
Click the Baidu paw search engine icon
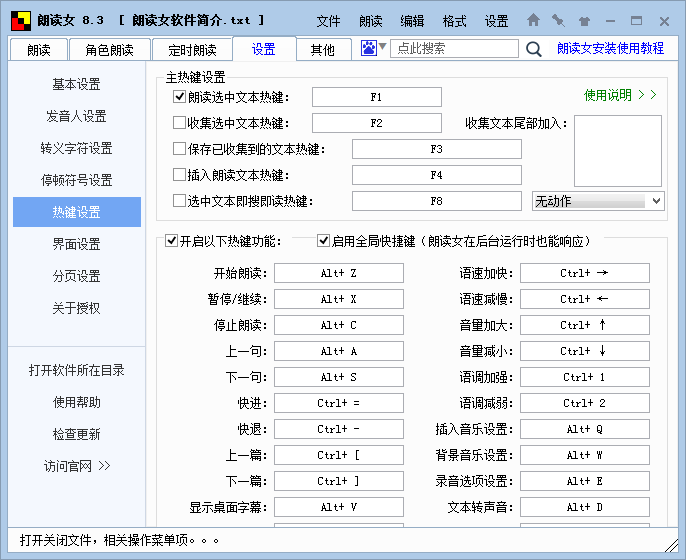368,48
